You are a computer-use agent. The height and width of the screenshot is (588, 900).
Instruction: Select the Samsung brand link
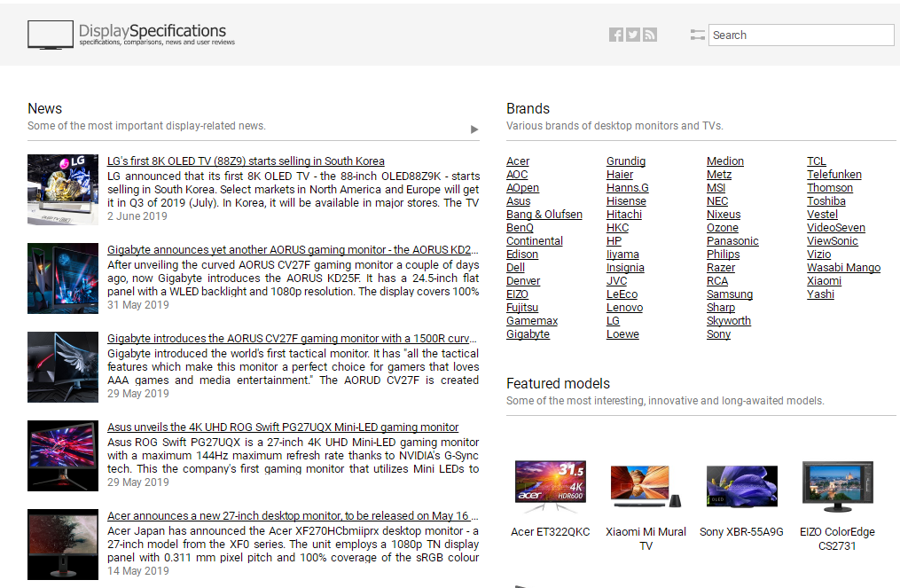click(x=730, y=294)
